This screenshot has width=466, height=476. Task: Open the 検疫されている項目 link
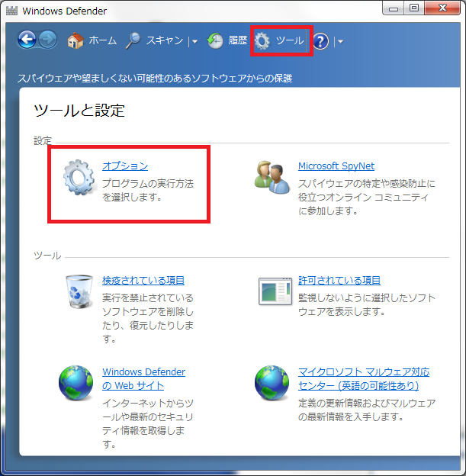point(143,281)
